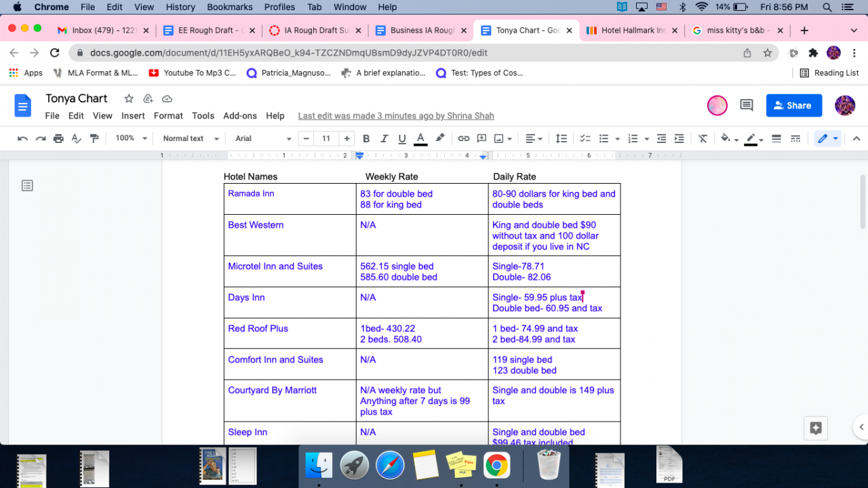Increase the paragraph indent
This screenshot has width=868, height=488.
coord(679,138)
